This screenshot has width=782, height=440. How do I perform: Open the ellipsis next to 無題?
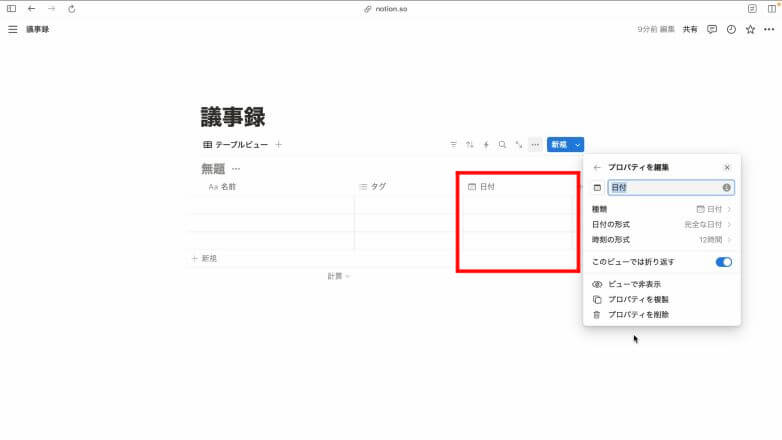click(x=236, y=169)
